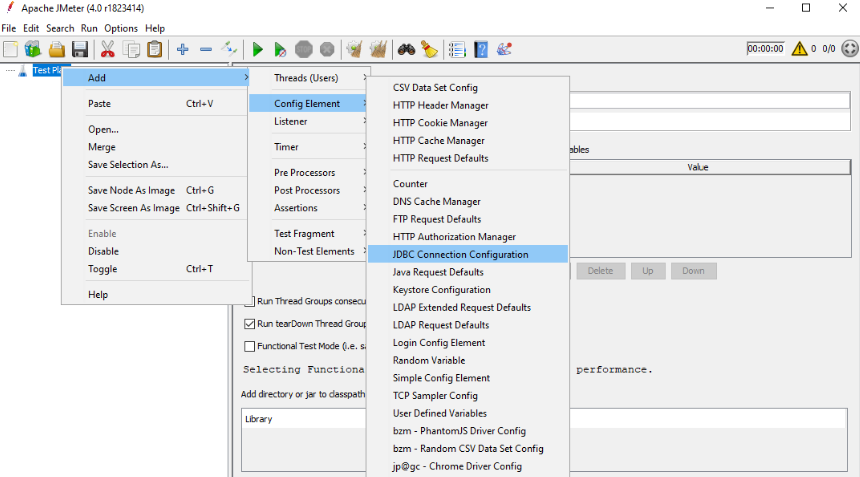This screenshot has height=477, width=860.
Task: Uncheck Run tearDown Thread Groups checkbox
Action: pyautogui.click(x=250, y=323)
